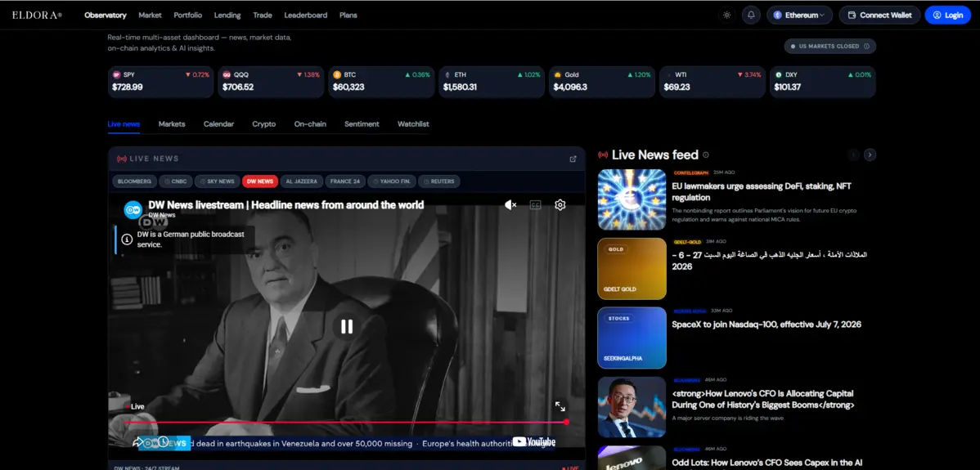The height and width of the screenshot is (470, 980).
Task: Open the Observatory menu item
Action: pyautogui.click(x=105, y=15)
